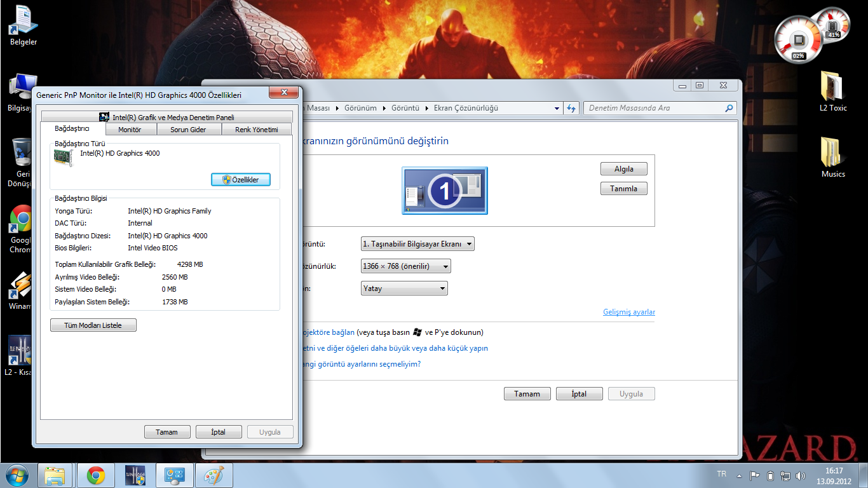
Task: Click Tüm Modları Listele
Action: click(93, 325)
